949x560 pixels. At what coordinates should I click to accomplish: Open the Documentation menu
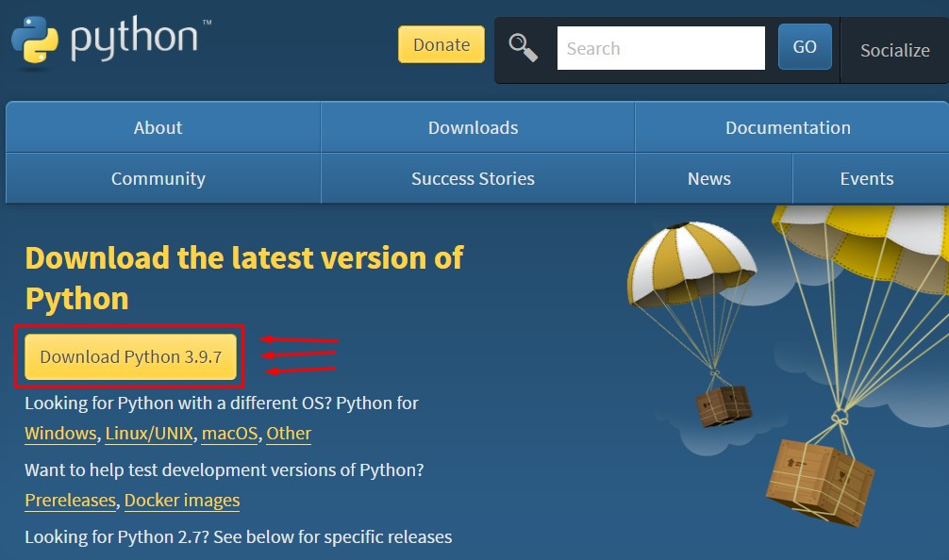click(791, 127)
